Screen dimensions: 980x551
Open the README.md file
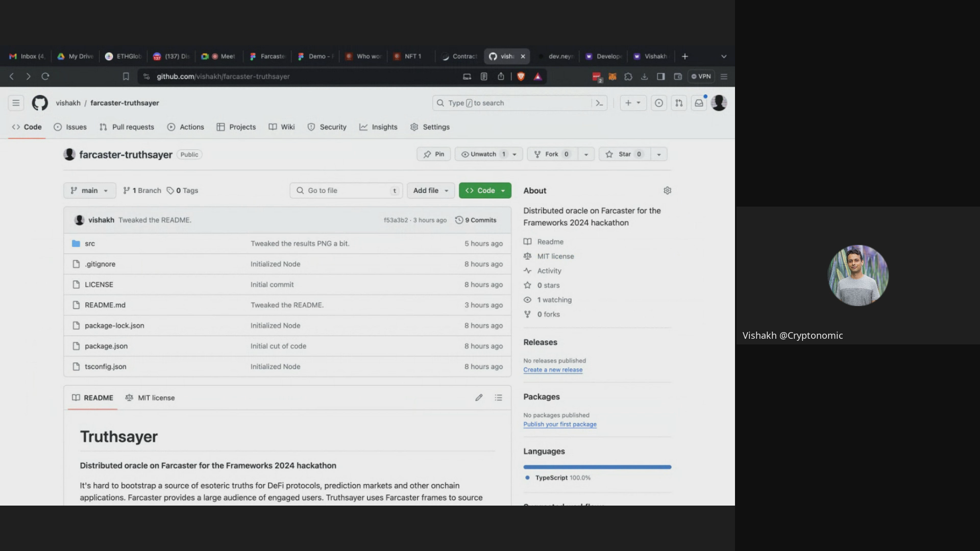click(105, 305)
